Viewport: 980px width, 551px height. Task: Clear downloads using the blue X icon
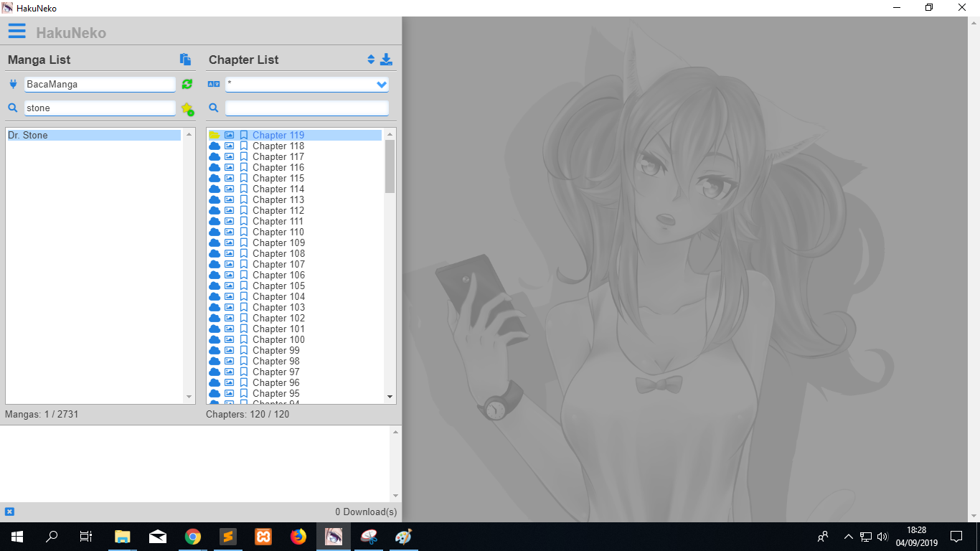pyautogui.click(x=9, y=512)
